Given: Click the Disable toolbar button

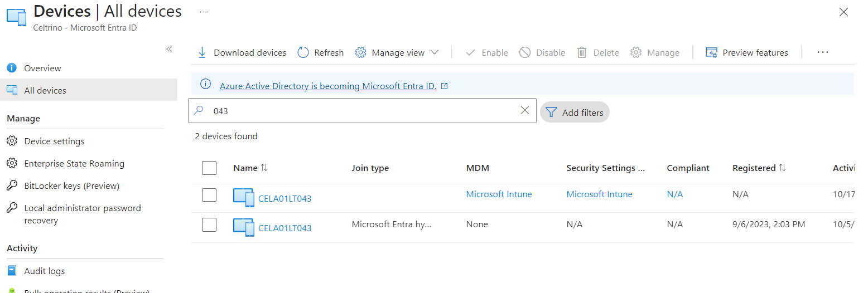Looking at the screenshot, I should pyautogui.click(x=542, y=52).
